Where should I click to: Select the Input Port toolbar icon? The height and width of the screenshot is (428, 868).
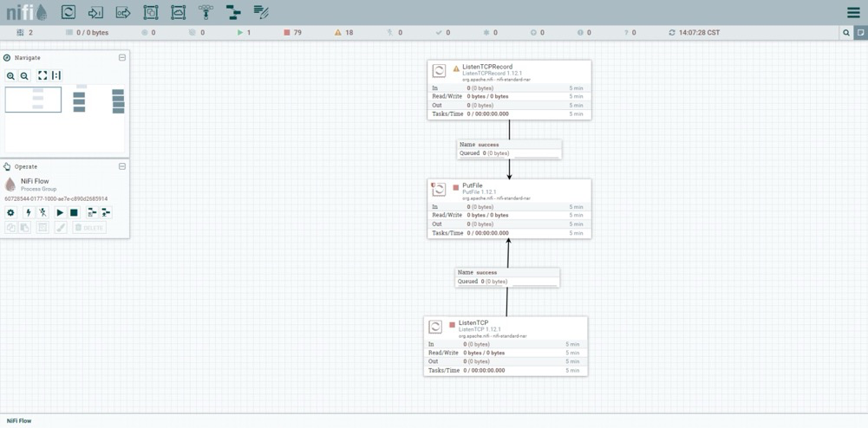coord(95,12)
